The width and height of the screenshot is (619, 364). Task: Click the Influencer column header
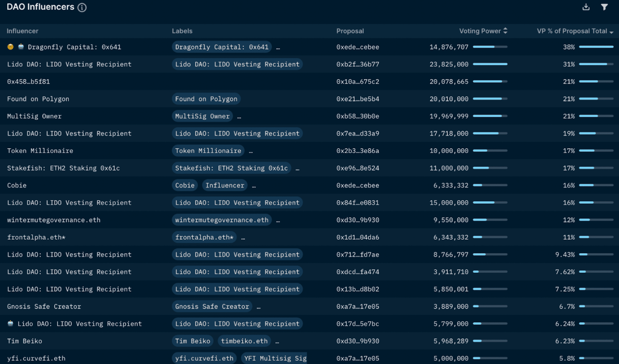pyautogui.click(x=22, y=31)
